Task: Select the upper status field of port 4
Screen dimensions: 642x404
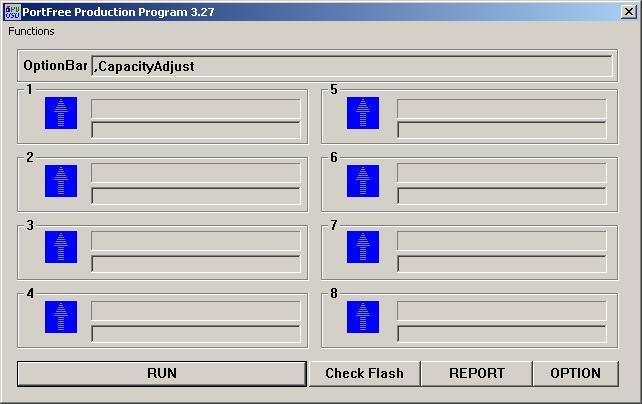Action: pyautogui.click(x=196, y=311)
